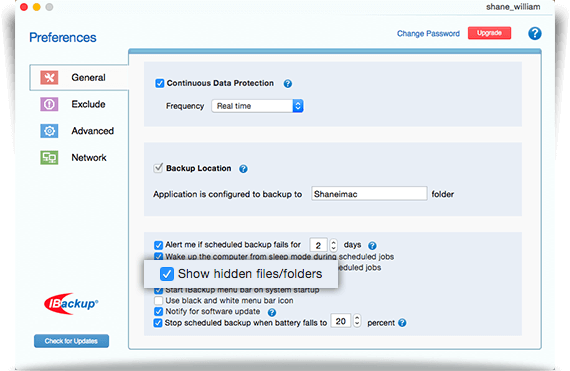Open the main help question icon
Screen dimensions: 570x371
tap(534, 33)
